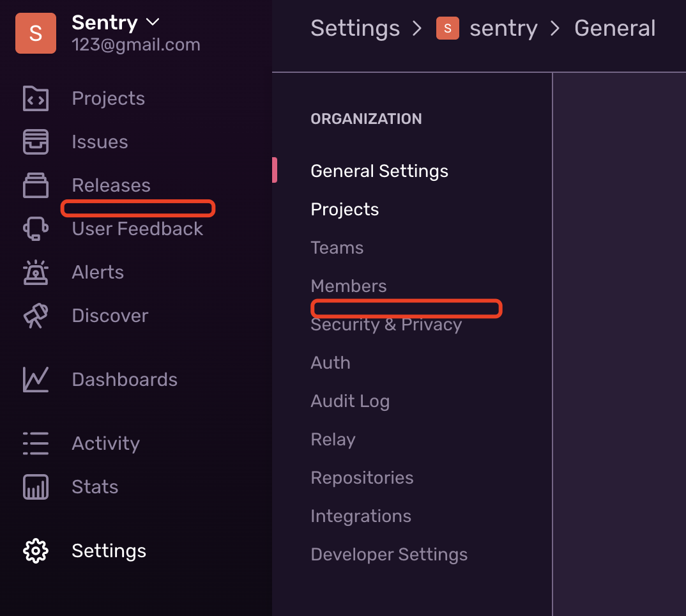The image size is (686, 616).
Task: Open Activity using its list icon
Action: point(36,443)
